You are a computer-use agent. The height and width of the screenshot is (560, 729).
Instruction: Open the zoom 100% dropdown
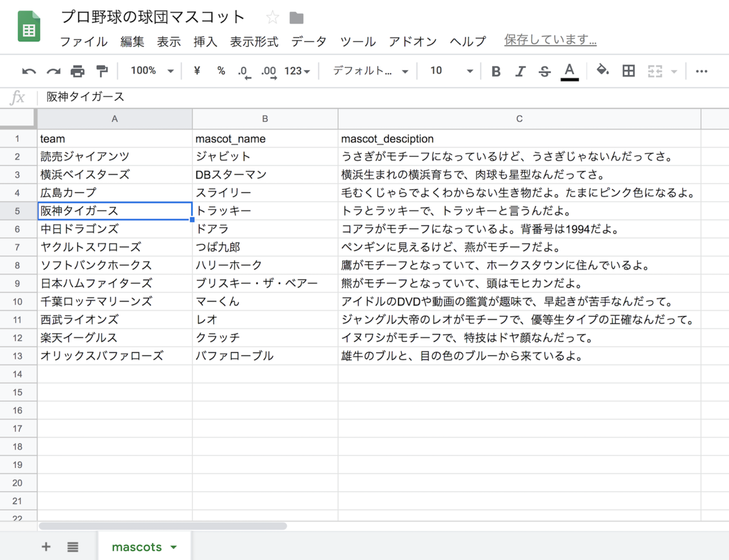coord(152,71)
